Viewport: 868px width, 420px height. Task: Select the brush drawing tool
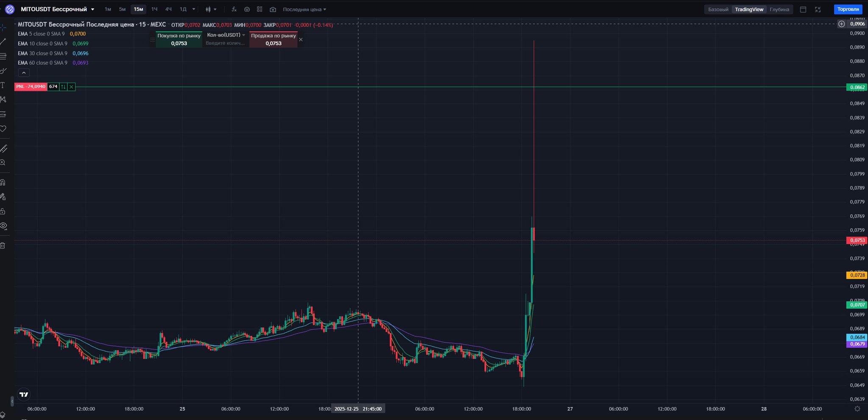point(3,71)
